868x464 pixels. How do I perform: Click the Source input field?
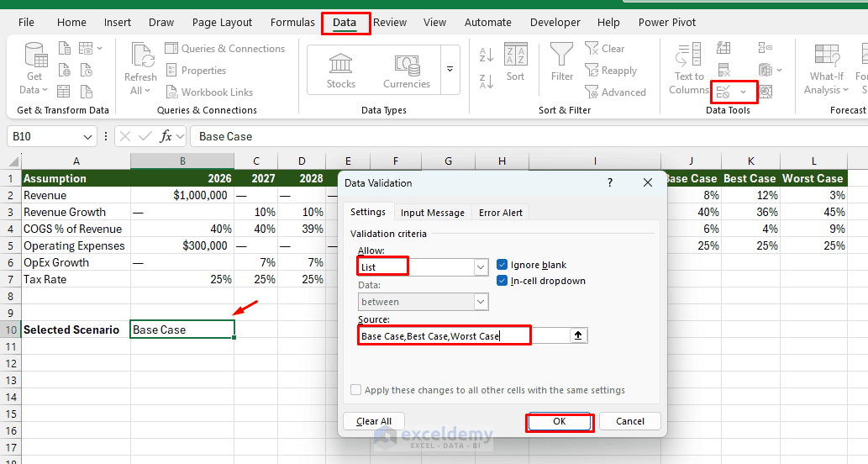click(464, 335)
